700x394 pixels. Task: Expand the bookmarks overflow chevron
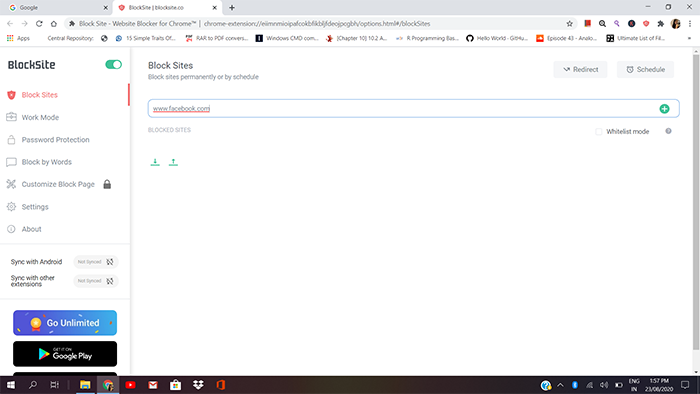(689, 38)
